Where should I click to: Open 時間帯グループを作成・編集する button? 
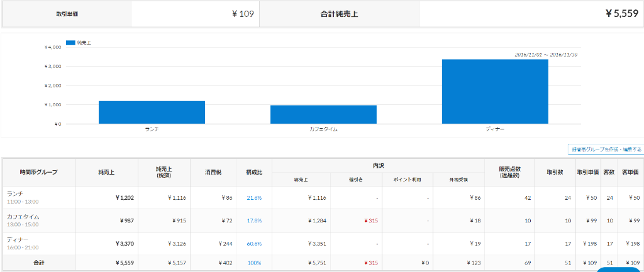(606, 150)
